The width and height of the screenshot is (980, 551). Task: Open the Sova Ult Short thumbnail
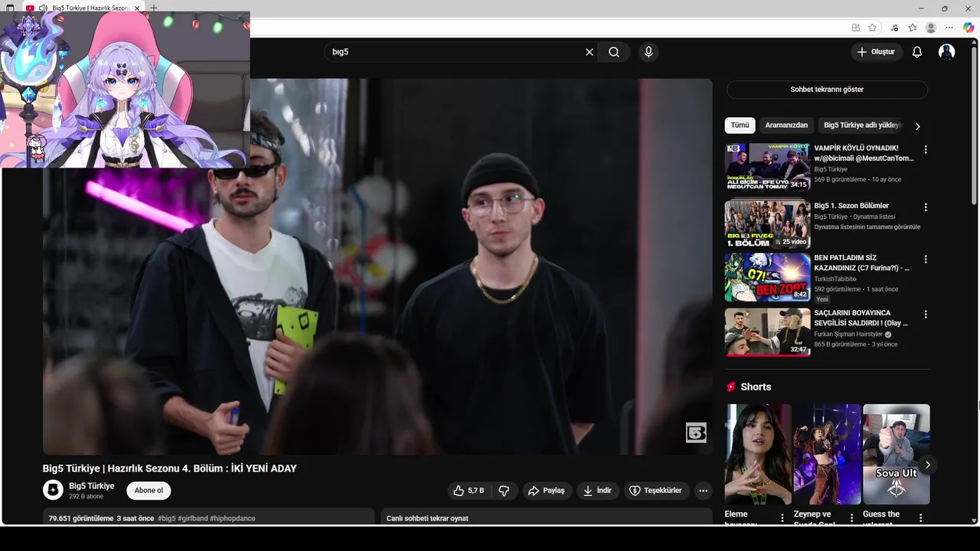click(x=896, y=455)
